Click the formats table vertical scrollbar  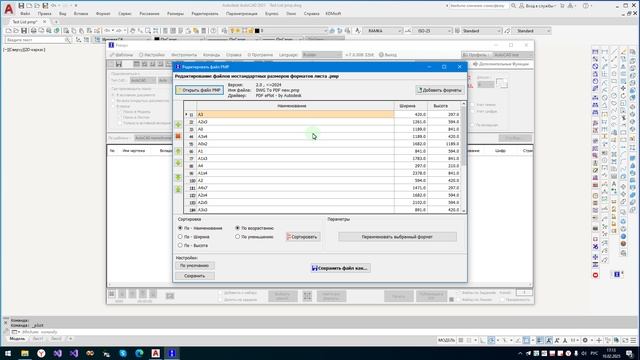463,157
